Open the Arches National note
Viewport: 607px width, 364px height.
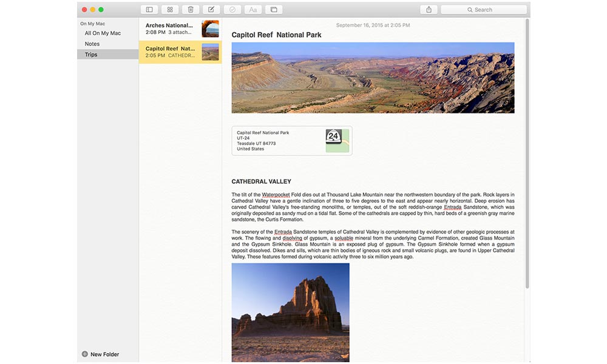pos(171,29)
